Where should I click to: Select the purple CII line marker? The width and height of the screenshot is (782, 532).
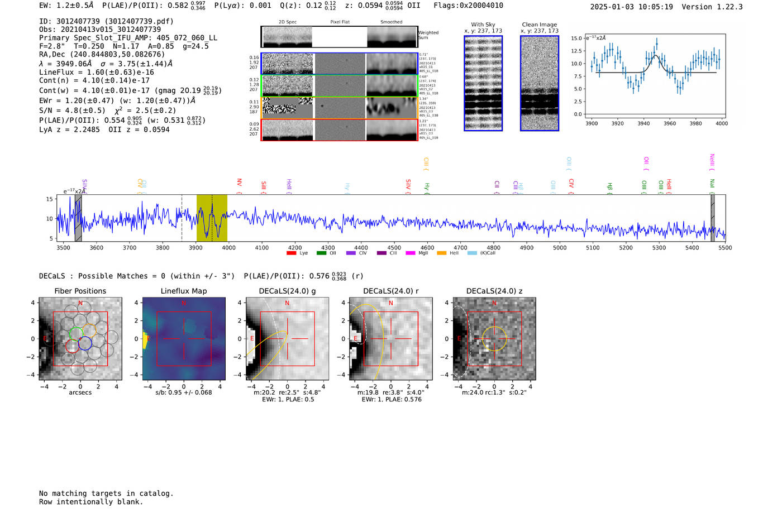point(497,188)
